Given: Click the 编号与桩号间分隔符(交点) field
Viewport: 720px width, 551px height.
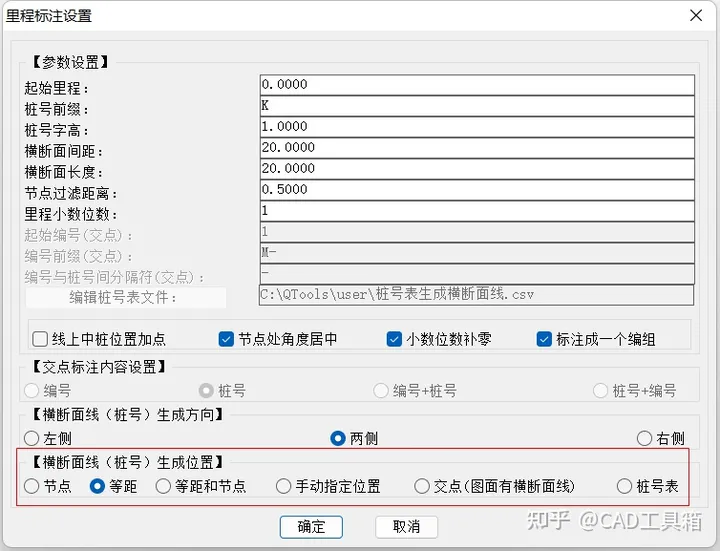Looking at the screenshot, I should click(x=477, y=274).
